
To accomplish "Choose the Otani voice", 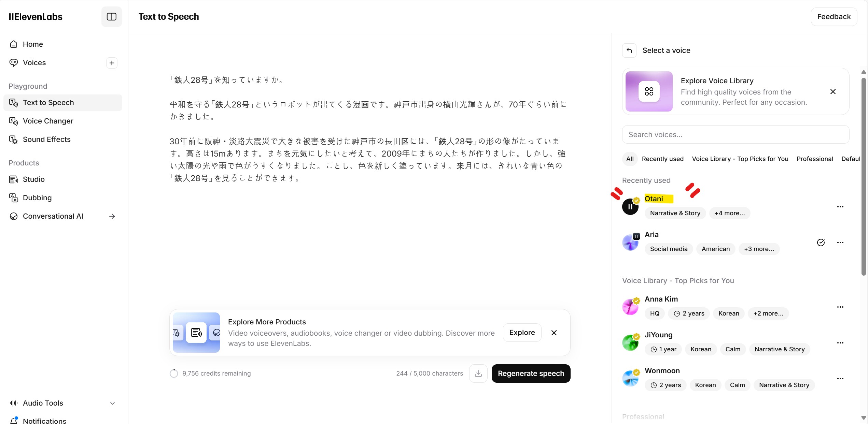I will coord(654,199).
